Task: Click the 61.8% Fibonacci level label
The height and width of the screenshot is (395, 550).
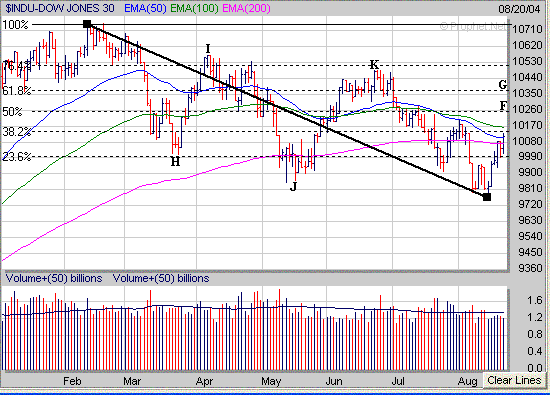Action: click(17, 91)
